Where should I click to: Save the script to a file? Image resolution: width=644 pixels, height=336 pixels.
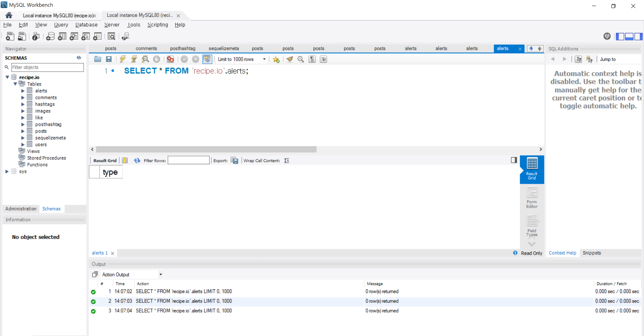[x=109, y=59]
